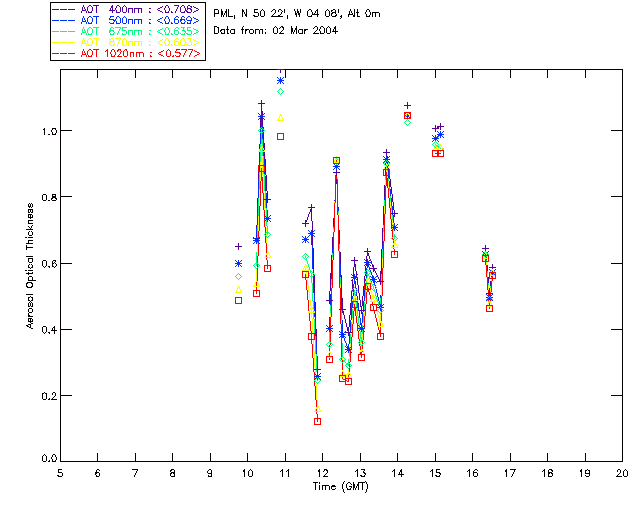
Task: Click the x-axis tick label 11
Action: [285, 473]
